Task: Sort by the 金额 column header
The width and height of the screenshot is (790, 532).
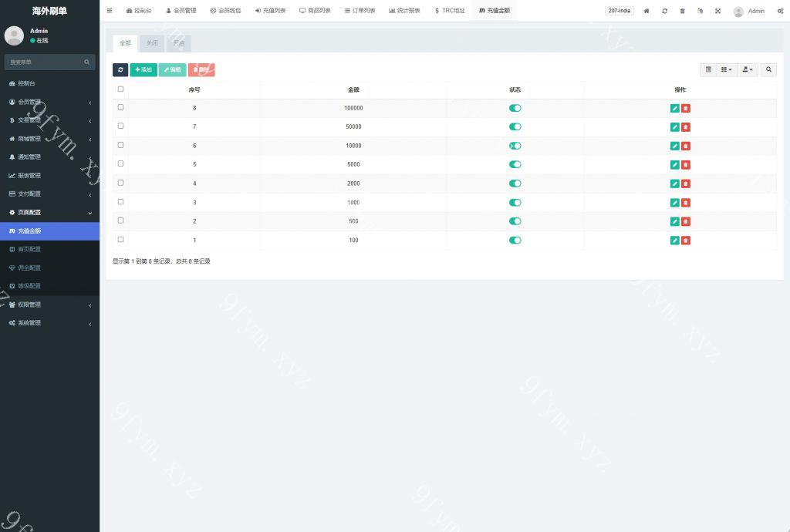Action: point(353,90)
